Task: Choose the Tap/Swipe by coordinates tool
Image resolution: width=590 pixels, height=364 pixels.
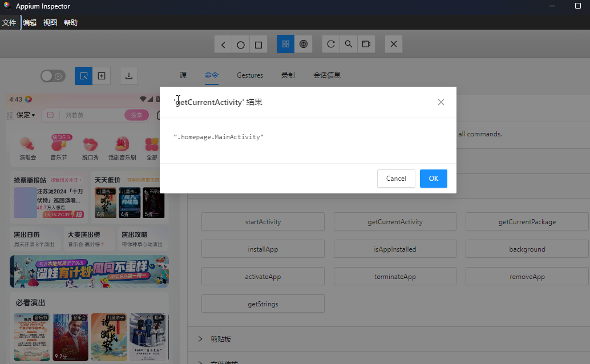Action: coord(102,76)
